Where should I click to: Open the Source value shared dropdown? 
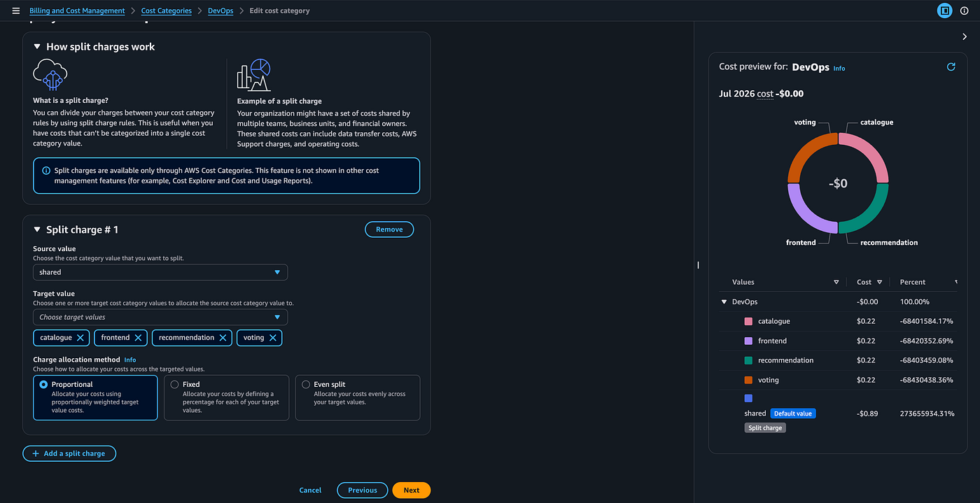(160, 272)
